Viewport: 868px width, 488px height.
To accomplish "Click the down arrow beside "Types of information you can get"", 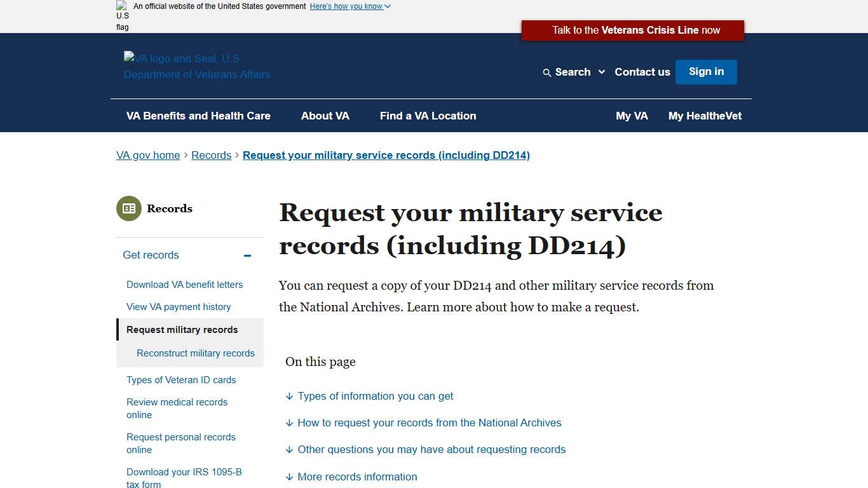I will pos(289,396).
